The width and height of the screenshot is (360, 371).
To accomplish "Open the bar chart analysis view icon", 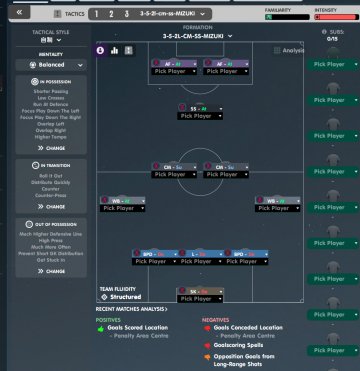I will (x=114, y=50).
